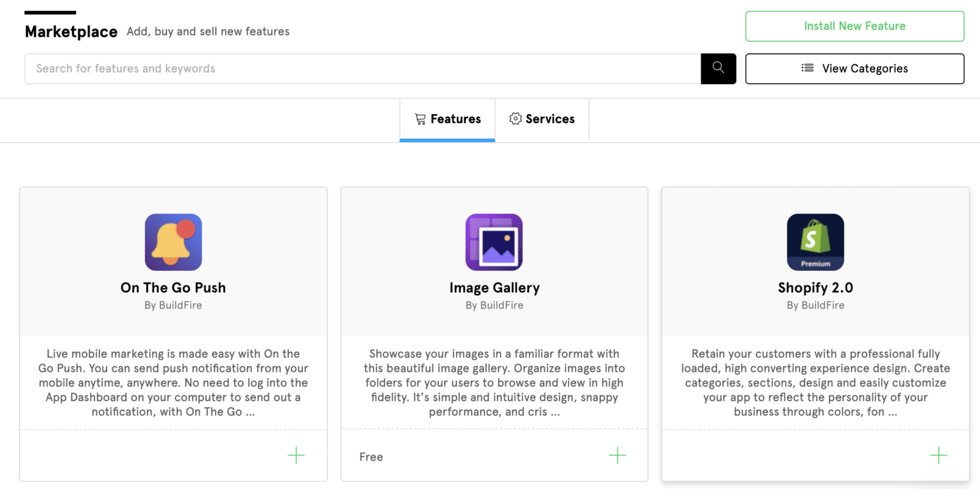
Task: Click the gear icon beside Services
Action: 515,119
